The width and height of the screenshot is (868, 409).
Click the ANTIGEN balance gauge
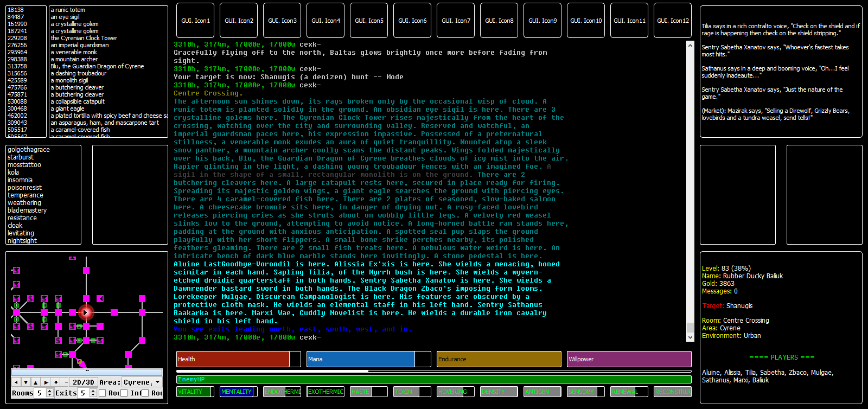coord(542,392)
